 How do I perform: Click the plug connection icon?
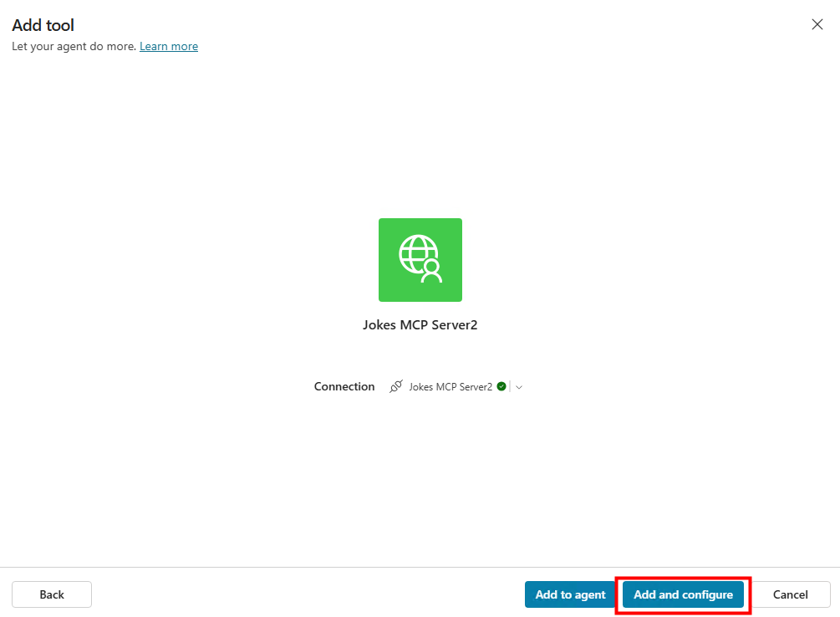[396, 386]
